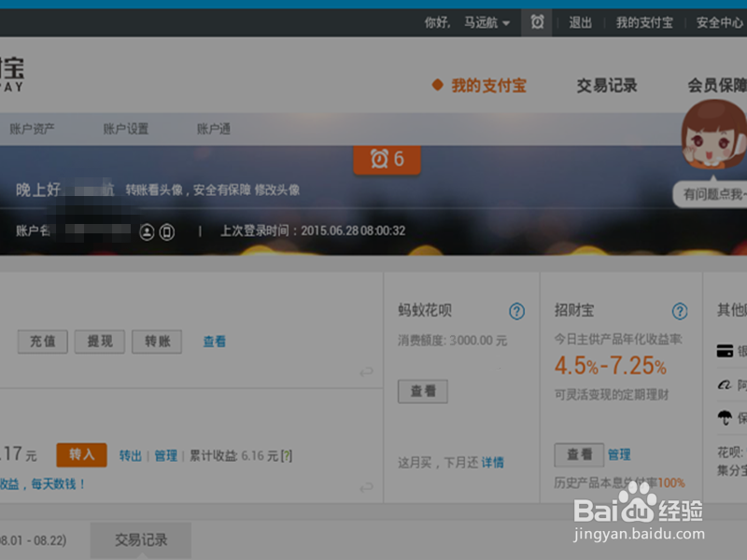Screen dimensions: 747x560
Task: Switch to 交易记录 main navigation tab
Action: [x=606, y=86]
